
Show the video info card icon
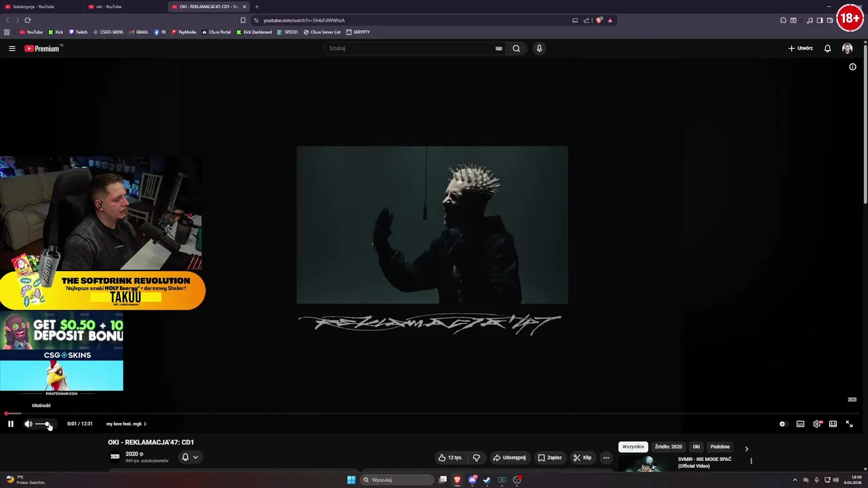[x=852, y=67]
